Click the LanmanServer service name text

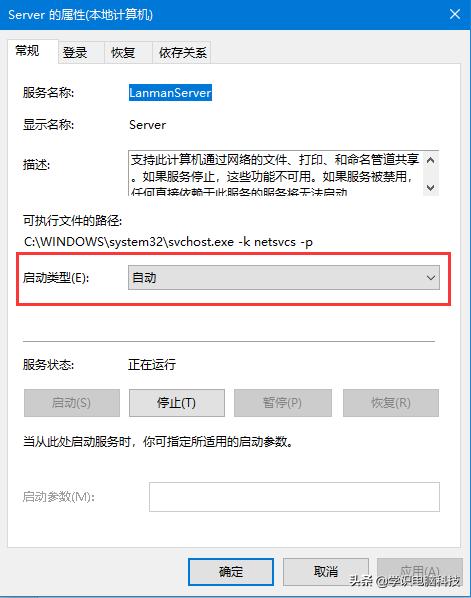pyautogui.click(x=170, y=93)
